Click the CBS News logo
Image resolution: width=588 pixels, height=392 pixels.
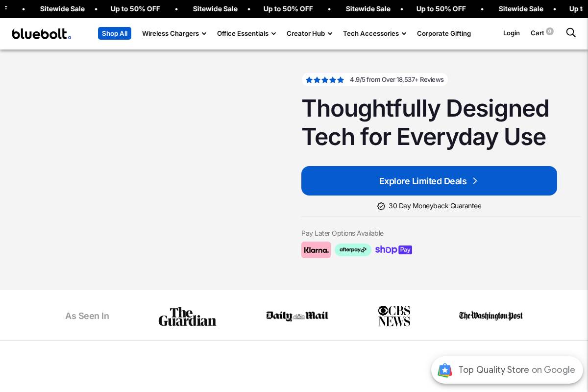(x=394, y=316)
